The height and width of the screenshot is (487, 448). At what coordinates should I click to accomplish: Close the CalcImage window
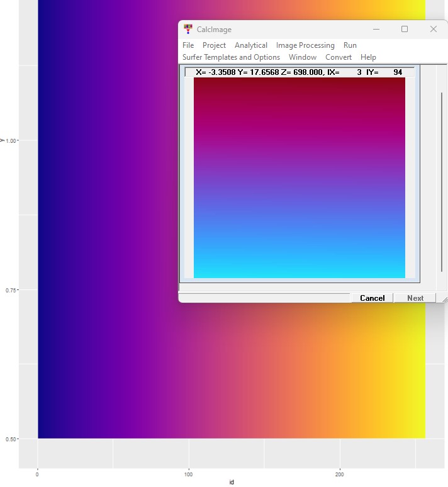point(434,29)
